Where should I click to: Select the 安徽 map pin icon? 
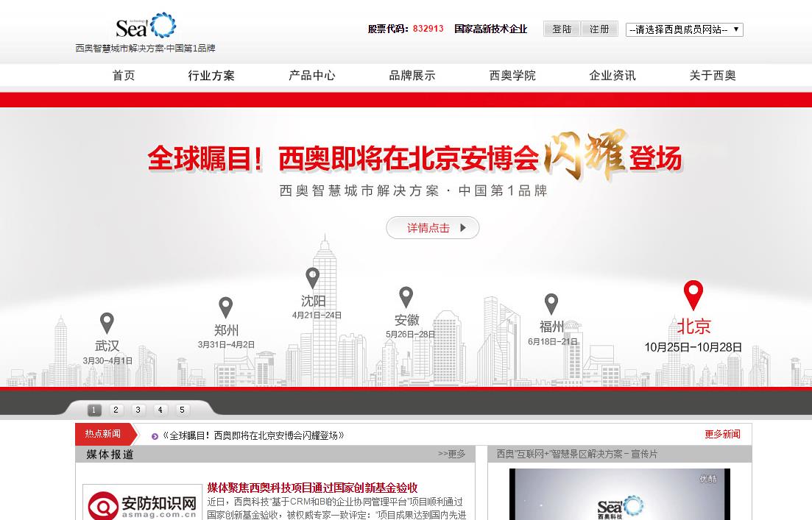[x=406, y=298]
